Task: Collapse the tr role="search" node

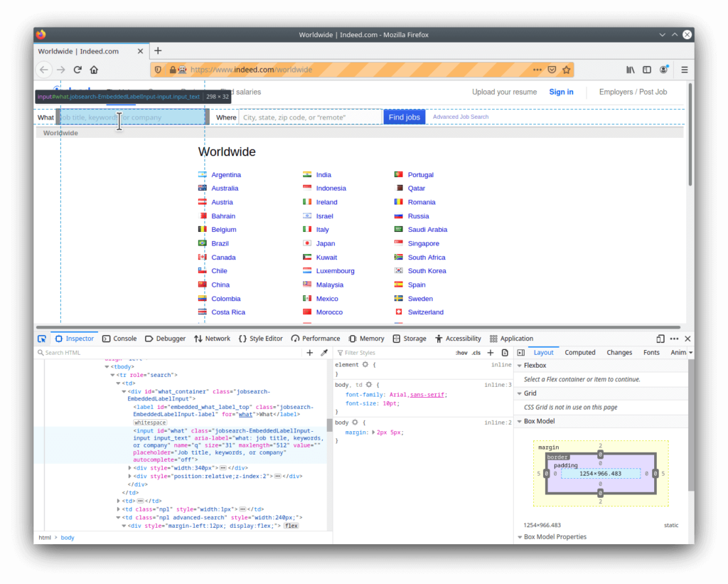Action: (113, 375)
